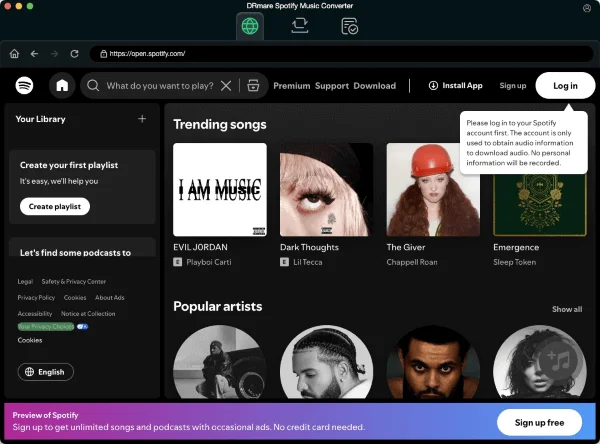Image resolution: width=600 pixels, height=444 pixels.
Task: Open the Accessibility link
Action: coord(35,313)
